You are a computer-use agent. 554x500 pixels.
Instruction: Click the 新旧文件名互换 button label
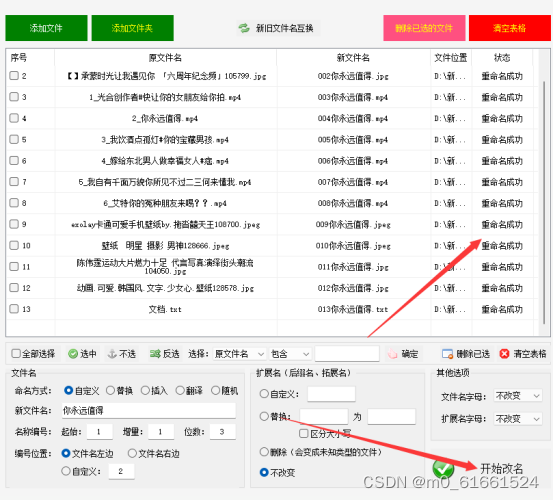[284, 28]
